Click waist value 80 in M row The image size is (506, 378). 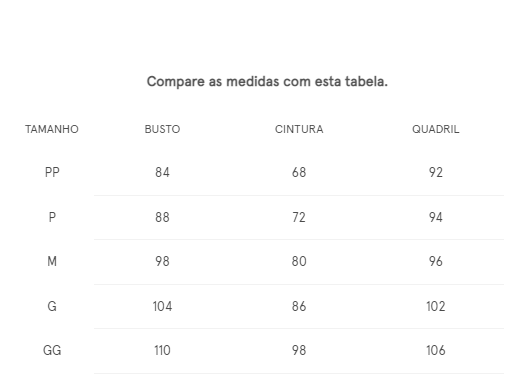point(299,261)
